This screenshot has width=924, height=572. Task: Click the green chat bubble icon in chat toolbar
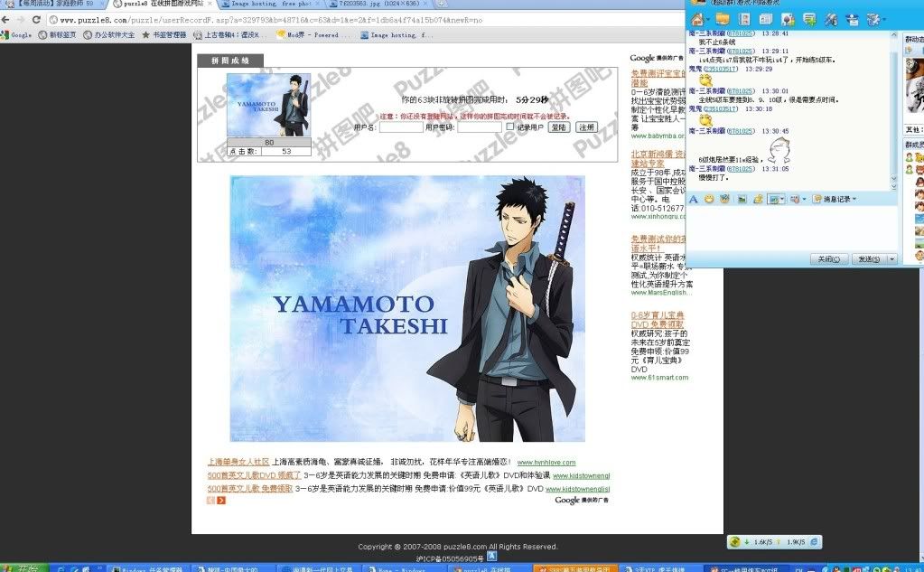[x=809, y=20]
